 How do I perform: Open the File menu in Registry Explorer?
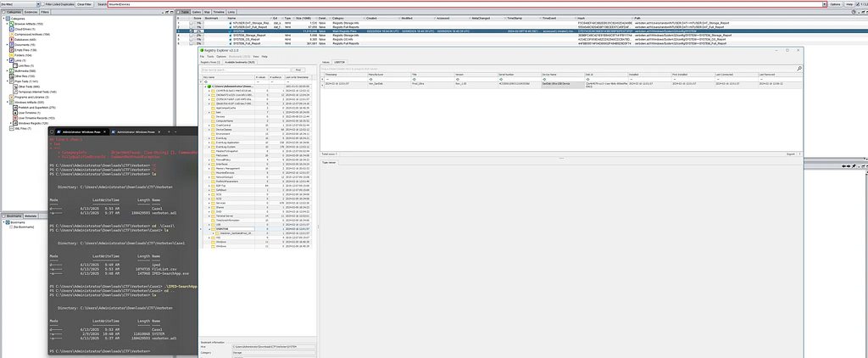click(x=202, y=57)
